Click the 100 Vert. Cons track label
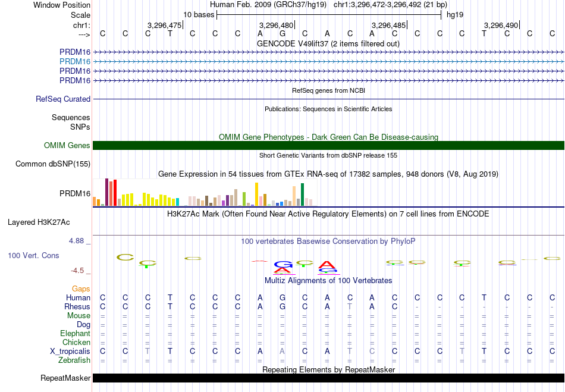The image size is (565, 392). [x=33, y=255]
